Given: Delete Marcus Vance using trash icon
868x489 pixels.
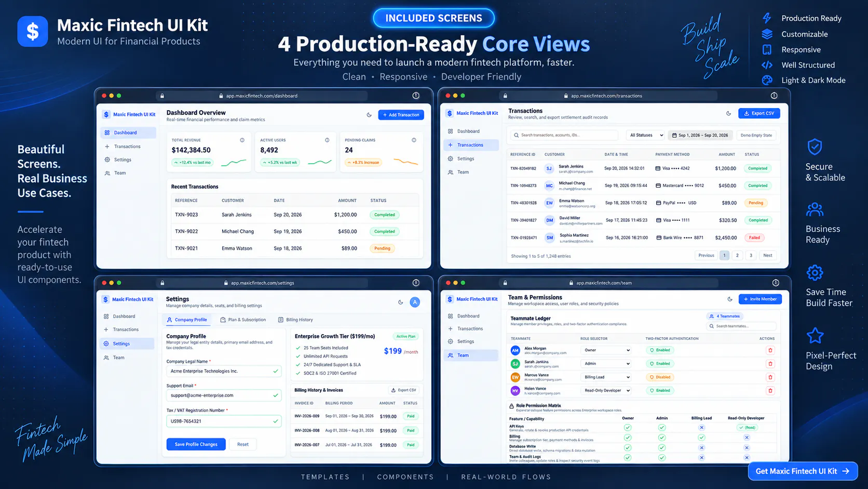Looking at the screenshot, I should (770, 377).
